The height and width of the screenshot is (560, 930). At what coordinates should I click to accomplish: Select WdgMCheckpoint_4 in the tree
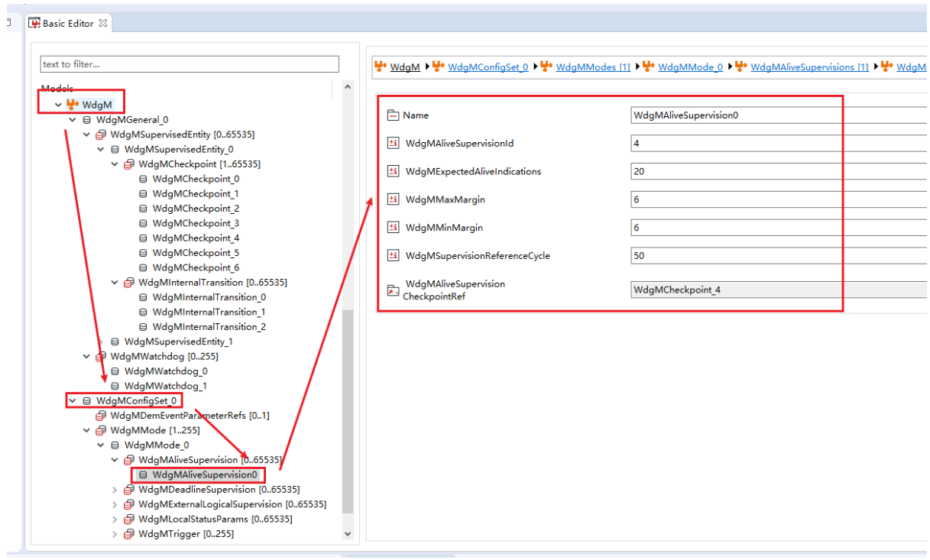point(196,238)
